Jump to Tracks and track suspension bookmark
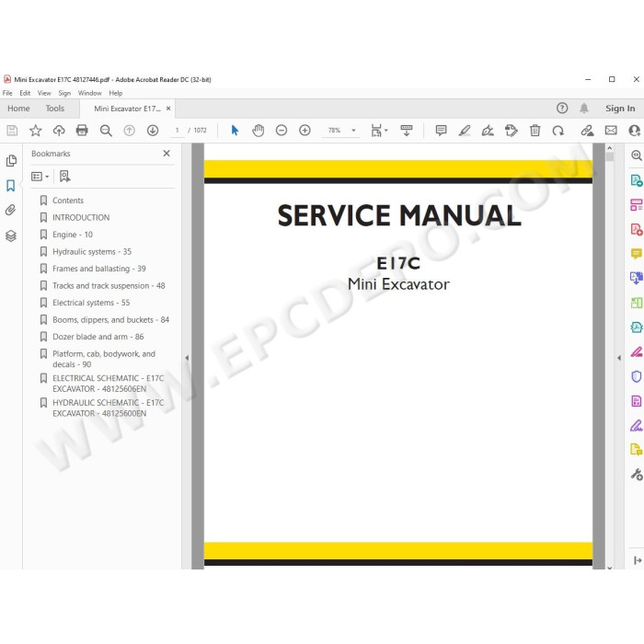Viewport: 644px width, 644px height. pos(109,286)
